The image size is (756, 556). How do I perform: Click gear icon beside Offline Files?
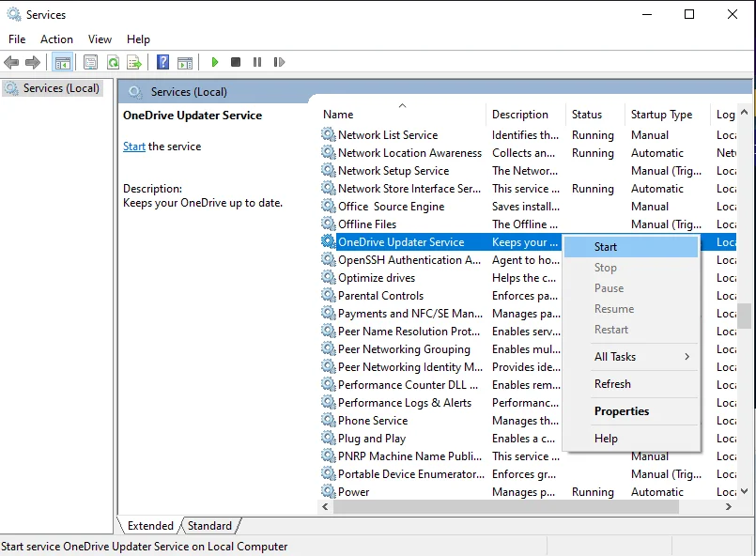click(329, 224)
